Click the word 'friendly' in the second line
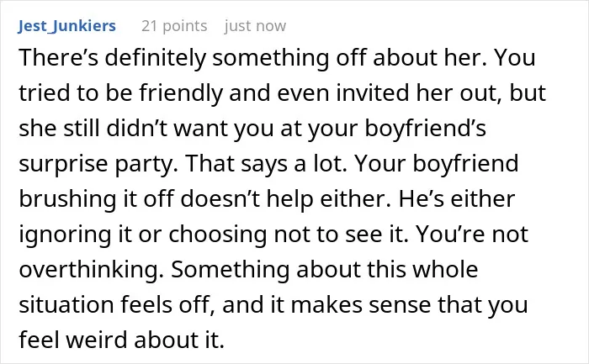Image resolution: width=589 pixels, height=364 pixels. [x=181, y=93]
